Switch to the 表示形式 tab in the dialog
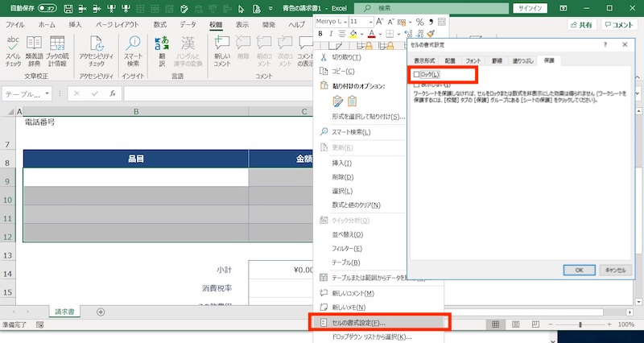Screen dimensions: 644x343 424,60
